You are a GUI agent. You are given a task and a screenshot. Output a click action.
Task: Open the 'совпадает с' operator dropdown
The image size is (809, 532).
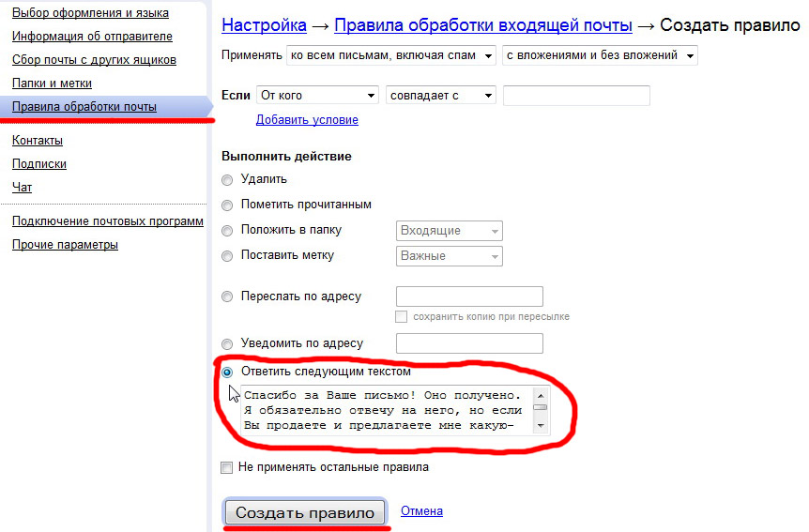pyautogui.click(x=440, y=96)
